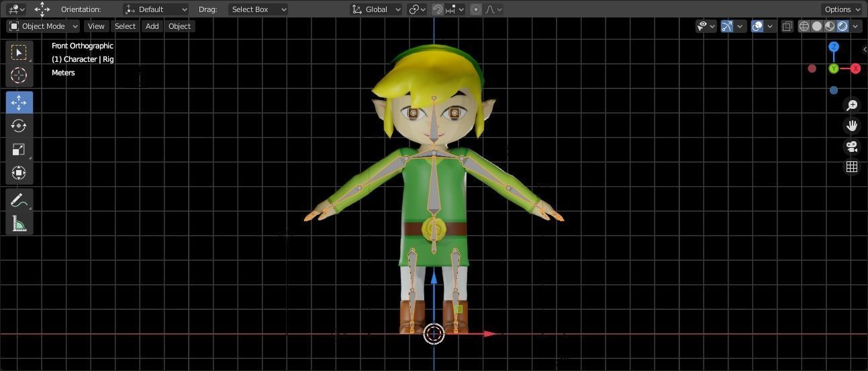Toggle viewport overlays
This screenshot has height=371, width=868.
(757, 26)
